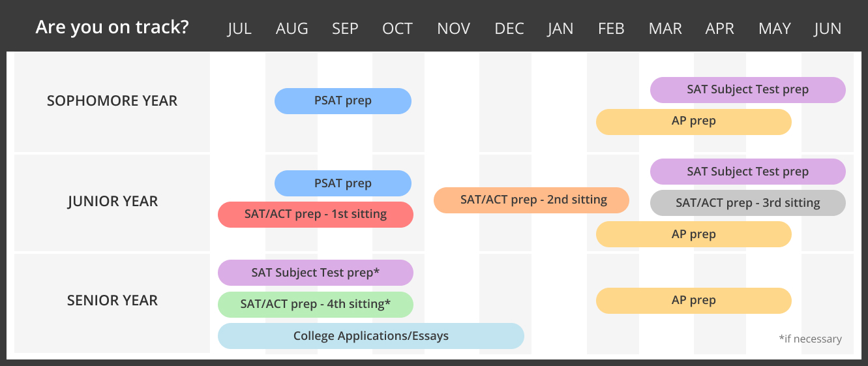Click the Junior Year AP prep bar

click(694, 234)
